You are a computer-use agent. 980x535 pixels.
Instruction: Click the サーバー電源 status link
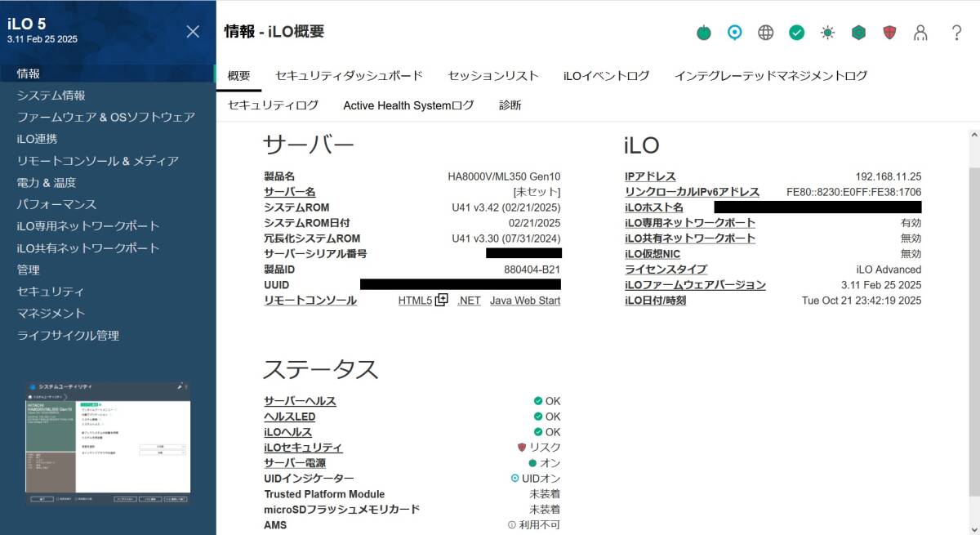(295, 463)
